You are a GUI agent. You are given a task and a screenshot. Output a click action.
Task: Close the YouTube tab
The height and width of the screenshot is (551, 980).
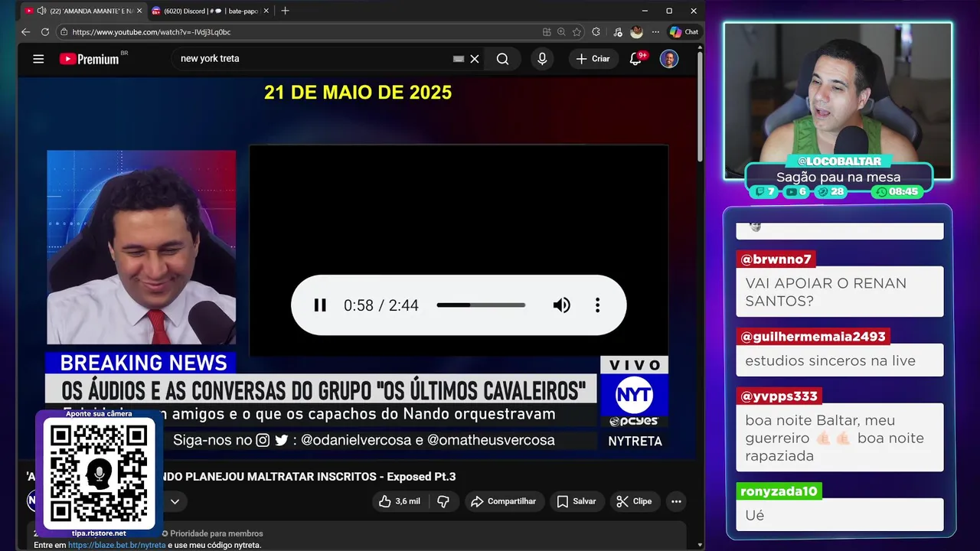(x=139, y=11)
